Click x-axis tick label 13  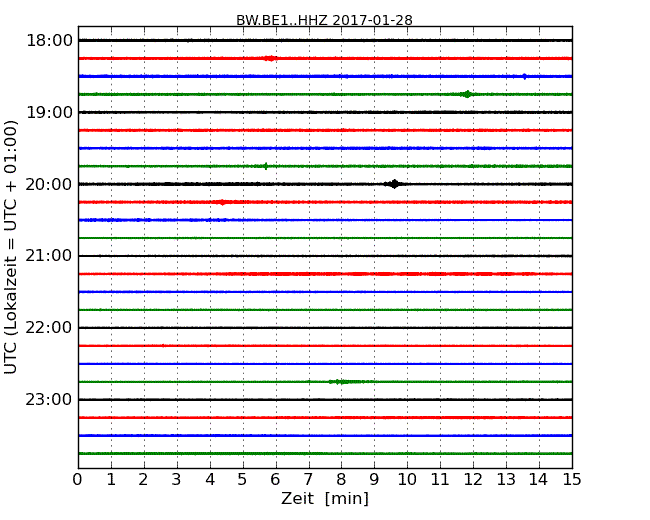(506, 479)
